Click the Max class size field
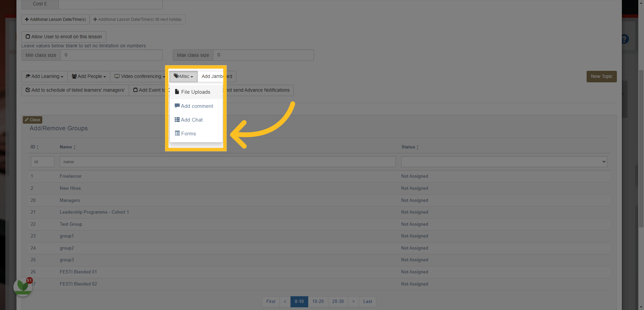The height and width of the screenshot is (310, 644). [x=263, y=55]
